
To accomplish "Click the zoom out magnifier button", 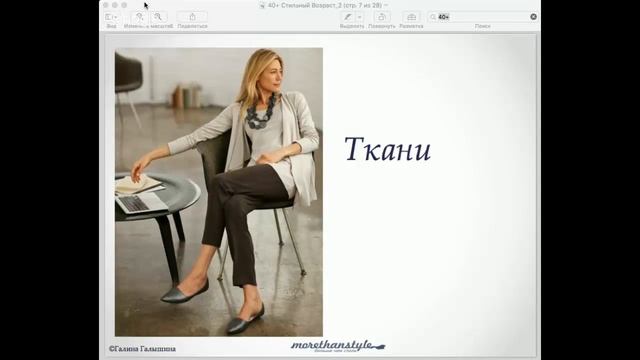I will pyautogui.click(x=139, y=17).
